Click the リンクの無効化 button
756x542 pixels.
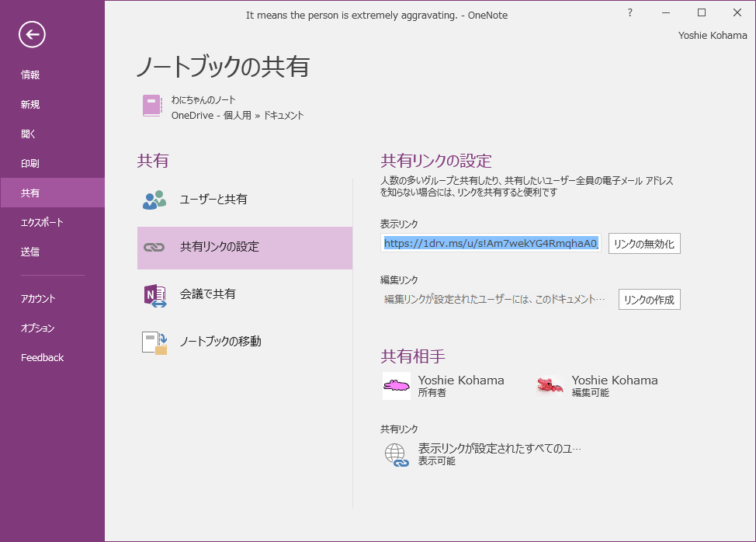(x=644, y=244)
